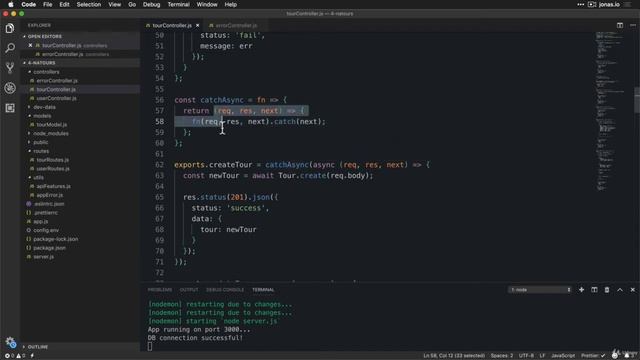Open editor More Actions ellipsis menu
640x360 pixels.
click(633, 25)
